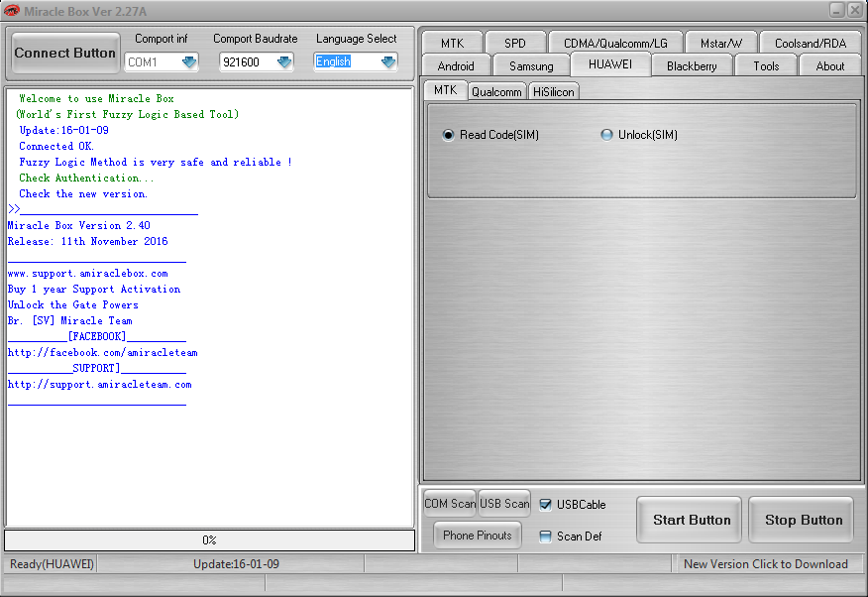
Task: Open Phone Pinouts
Action: coord(478,536)
